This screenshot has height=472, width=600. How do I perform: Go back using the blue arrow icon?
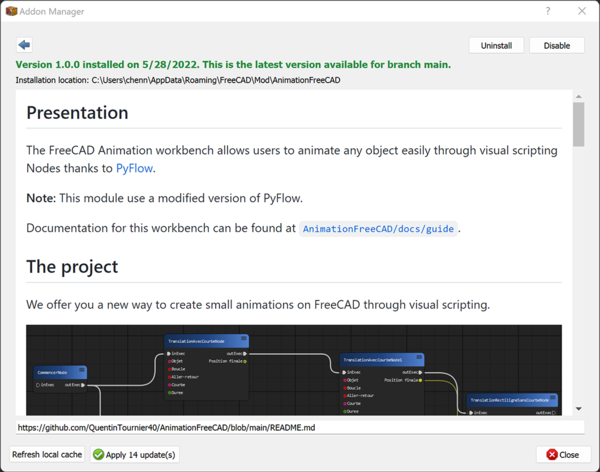point(24,45)
